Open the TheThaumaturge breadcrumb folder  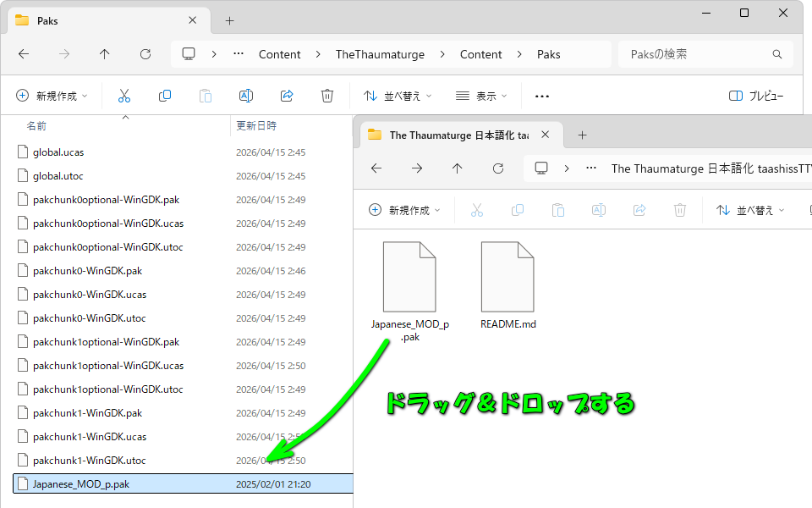(x=381, y=53)
